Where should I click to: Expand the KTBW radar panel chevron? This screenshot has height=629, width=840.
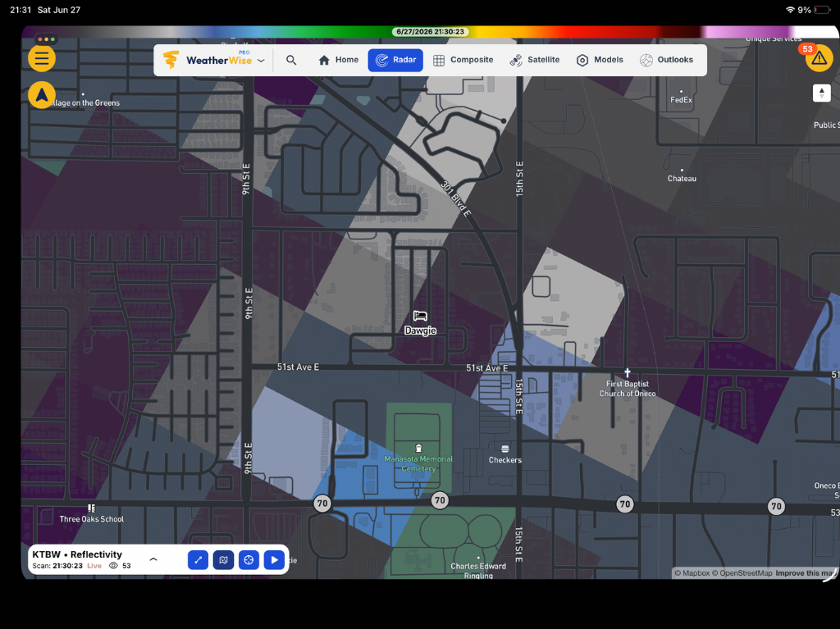pyautogui.click(x=153, y=559)
